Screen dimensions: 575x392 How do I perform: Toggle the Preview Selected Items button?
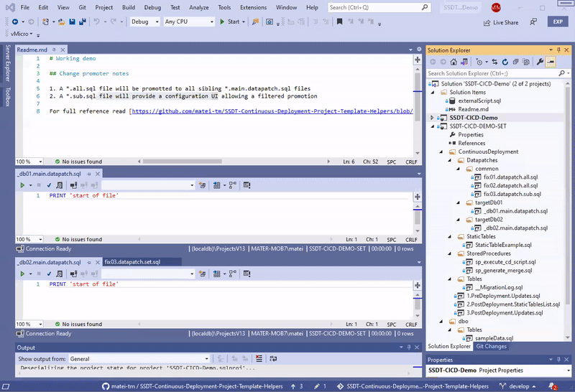551,62
